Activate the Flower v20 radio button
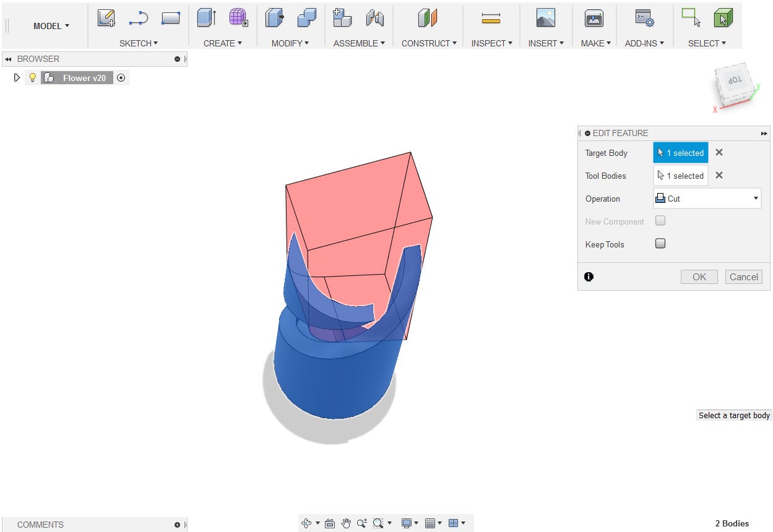Viewport: 773px width, 532px height. 121,78
